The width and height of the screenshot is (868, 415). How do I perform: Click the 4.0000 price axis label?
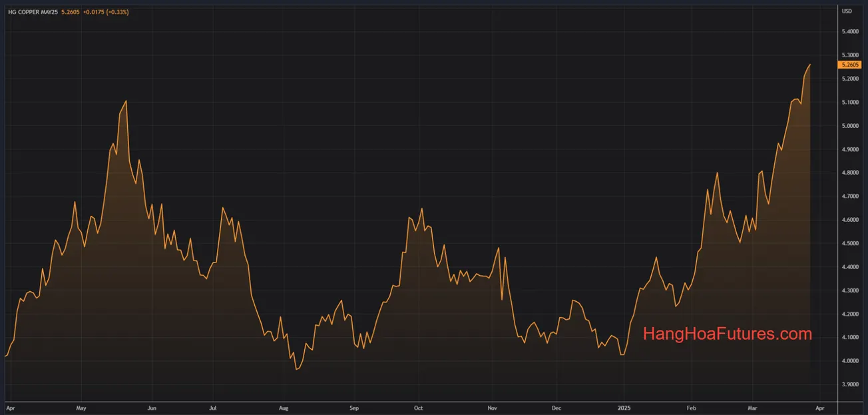click(850, 361)
